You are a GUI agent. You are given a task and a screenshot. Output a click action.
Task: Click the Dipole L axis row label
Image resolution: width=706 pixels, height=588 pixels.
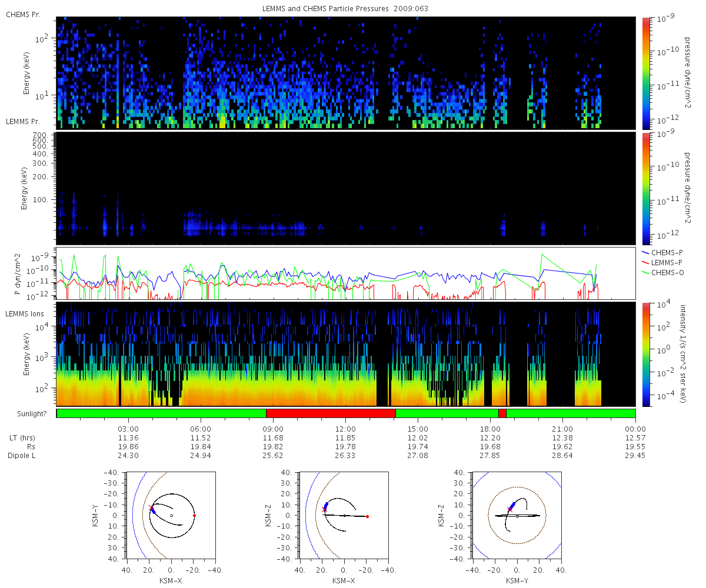(22, 455)
